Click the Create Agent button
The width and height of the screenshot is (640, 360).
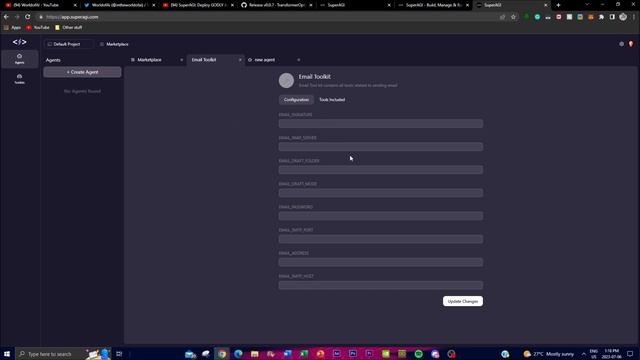(82, 72)
